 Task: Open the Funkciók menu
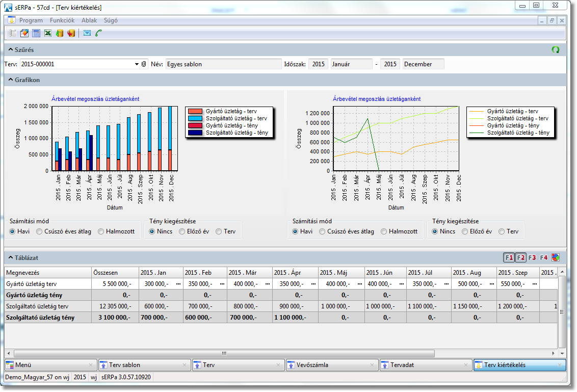point(62,20)
